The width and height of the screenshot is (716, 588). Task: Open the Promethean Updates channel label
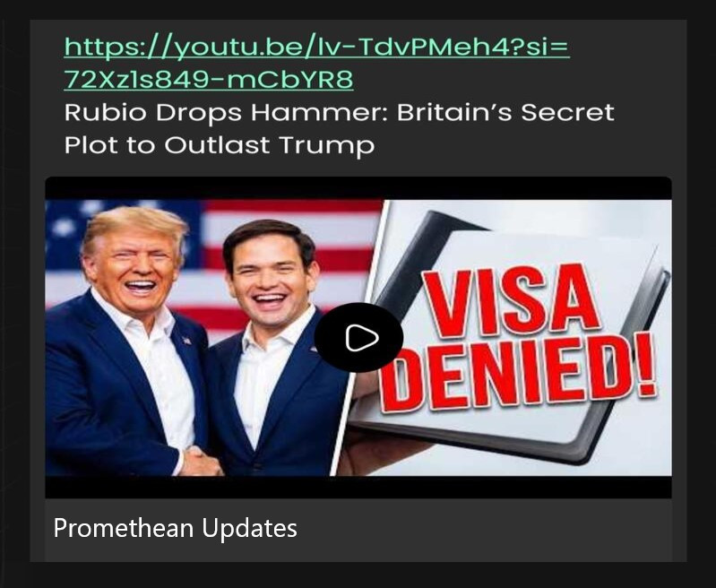tap(176, 529)
